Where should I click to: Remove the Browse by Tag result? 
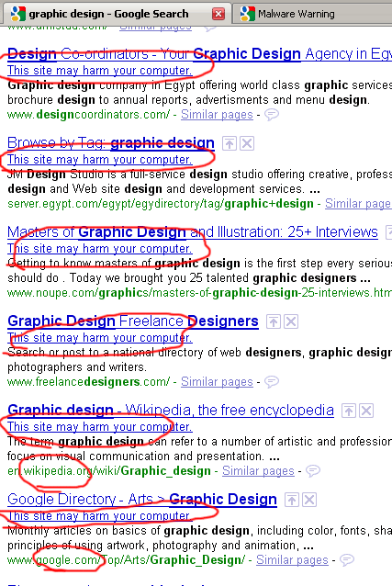click(x=247, y=143)
